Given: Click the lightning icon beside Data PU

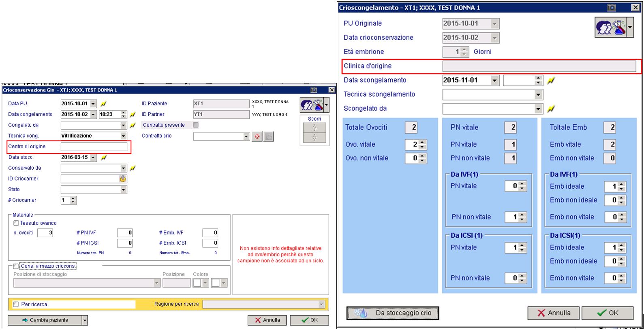Looking at the screenshot, I should [103, 104].
